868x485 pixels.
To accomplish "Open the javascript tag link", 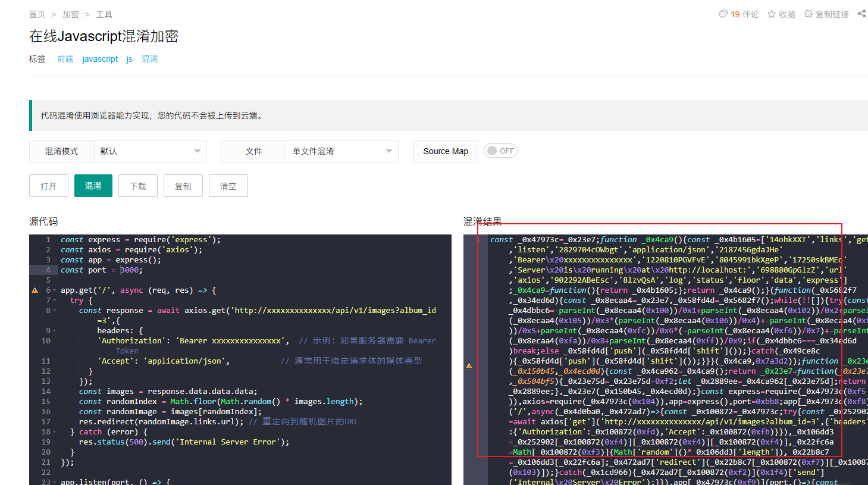I will [x=100, y=59].
